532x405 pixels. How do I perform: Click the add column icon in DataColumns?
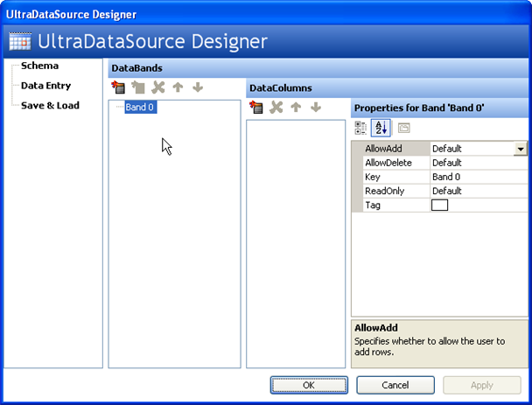[256, 108]
